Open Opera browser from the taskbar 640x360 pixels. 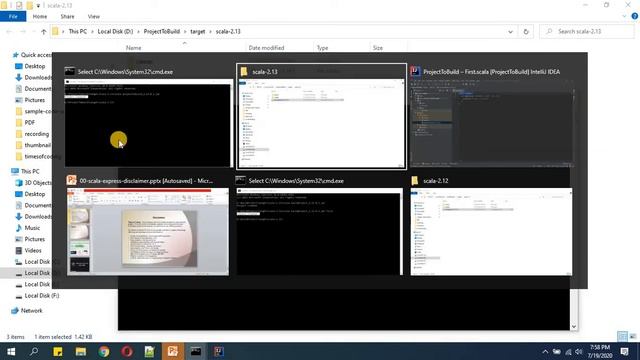pos(127,351)
